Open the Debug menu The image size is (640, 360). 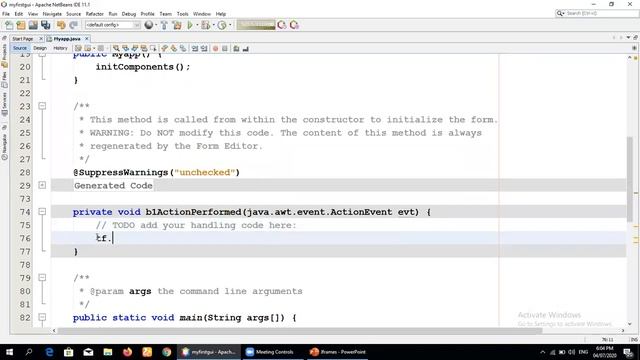[x=129, y=14]
